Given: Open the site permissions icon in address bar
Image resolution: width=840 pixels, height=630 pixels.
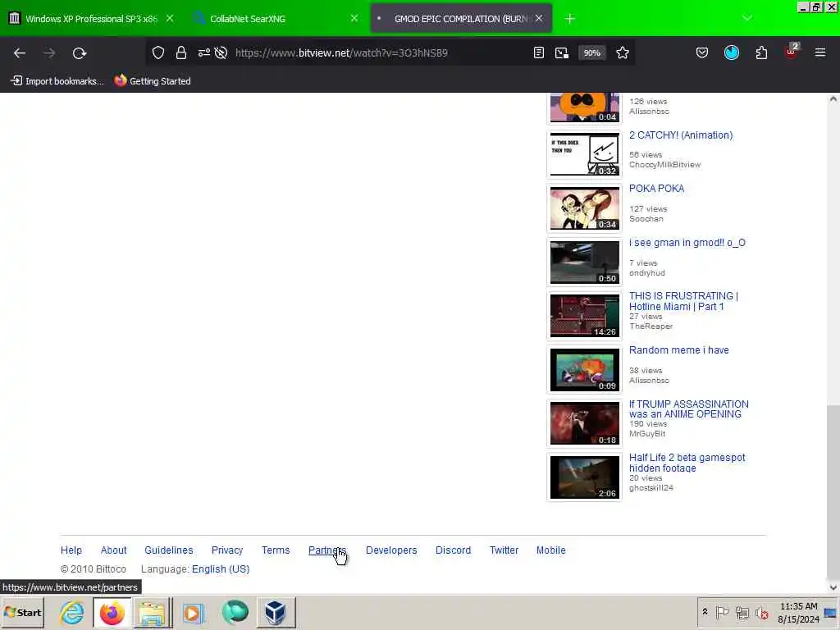Looking at the screenshot, I should pos(204,52).
